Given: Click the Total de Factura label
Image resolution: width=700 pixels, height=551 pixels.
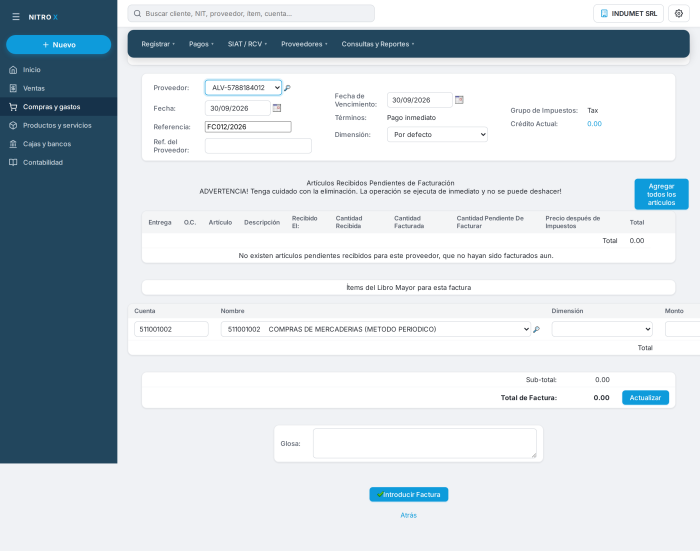Looking at the screenshot, I should point(529,397).
